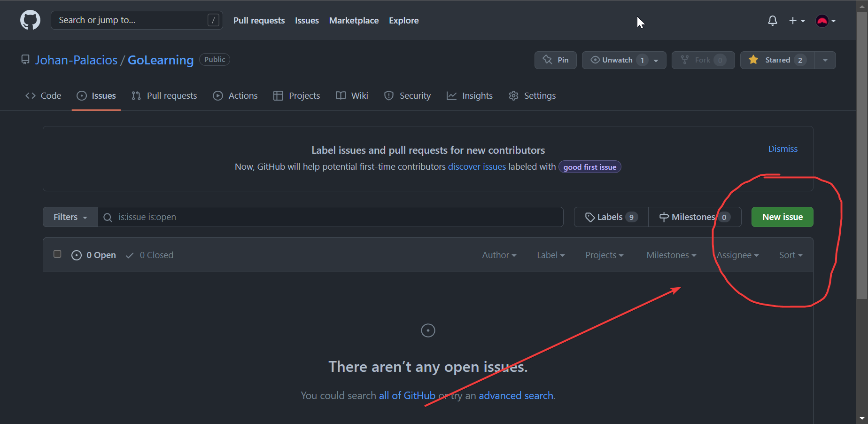Click the green New issue button

coord(783,217)
